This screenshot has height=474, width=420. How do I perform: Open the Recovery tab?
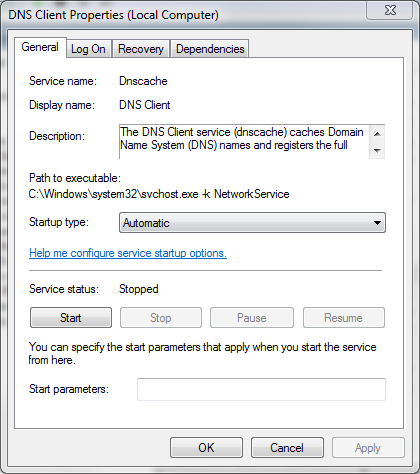coord(141,49)
